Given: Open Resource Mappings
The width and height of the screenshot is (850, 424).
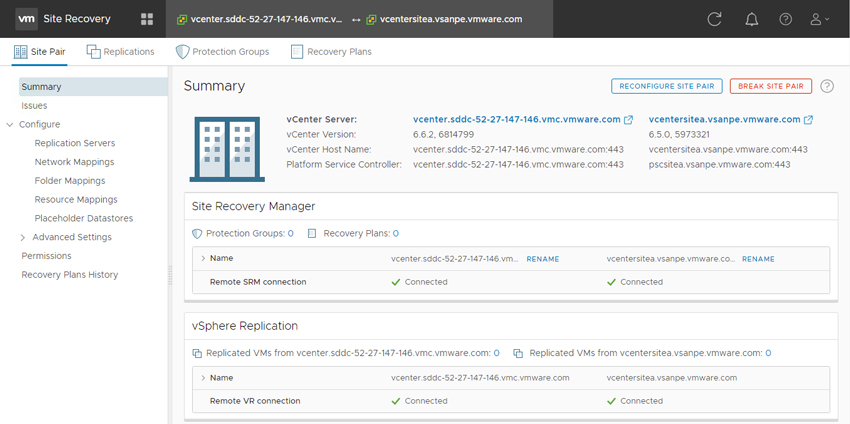Looking at the screenshot, I should [x=76, y=200].
